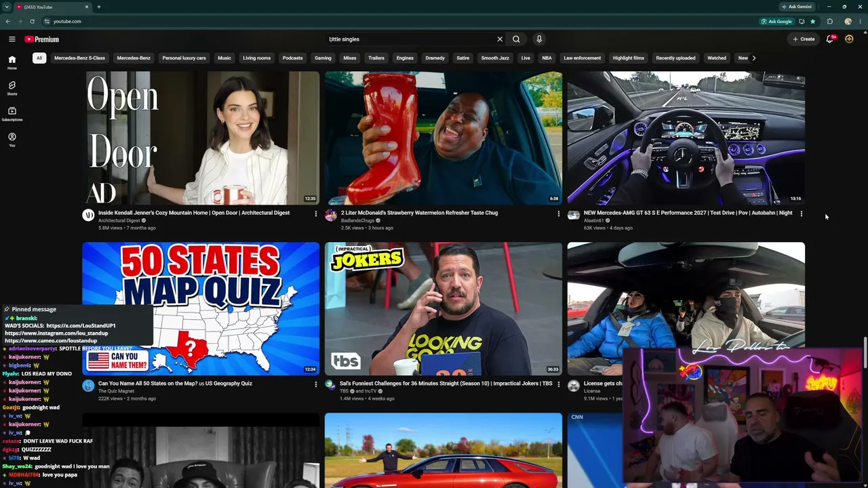Show more filter chips with right arrow
This screenshot has width=868, height=488.
pyautogui.click(x=753, y=58)
